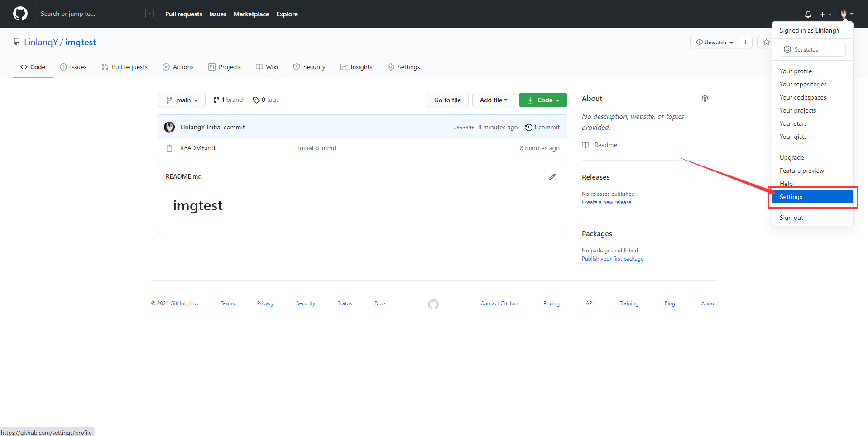This screenshot has width=868, height=436.
Task: Click the GitHub Octocat logo in header
Action: pos(20,14)
